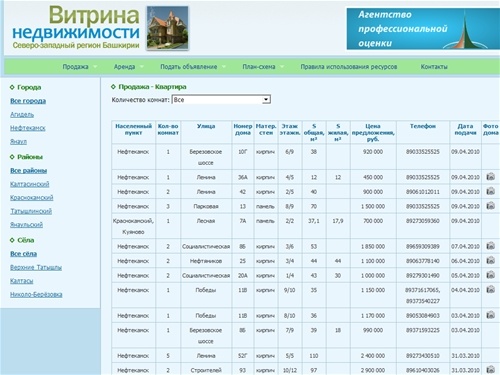Open photo icon for Парковая 13 row
Screen dimensions: 500x375
[x=490, y=206]
